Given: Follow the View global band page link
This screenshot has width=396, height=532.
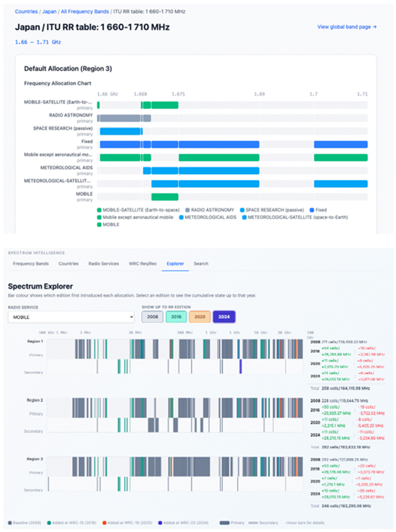Looking at the screenshot, I should [x=347, y=27].
